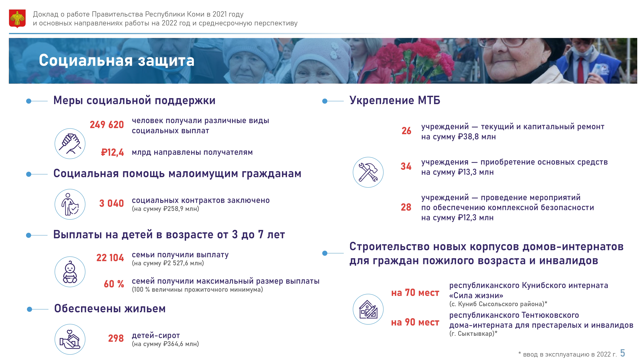This screenshot has width=644, height=362.
Task: Click the bullet dot before Укрепление МТБ
Action: [x=325, y=101]
